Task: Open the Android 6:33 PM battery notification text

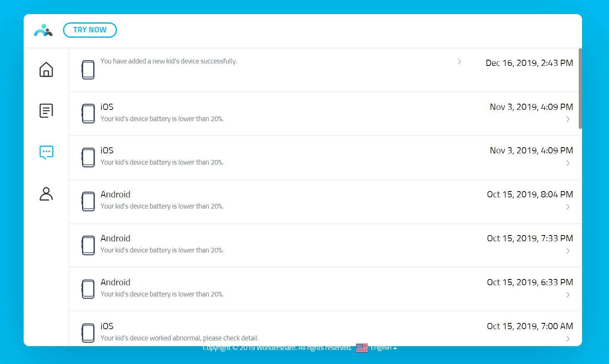Action: [162, 294]
